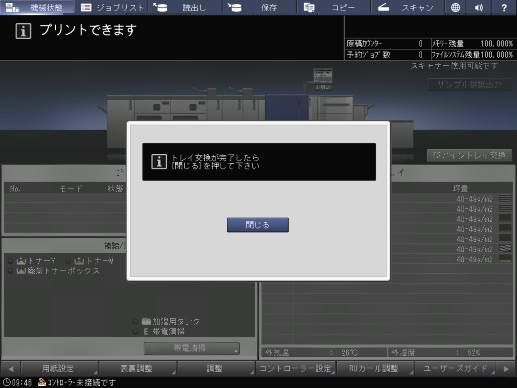Click the ファイルシステム残量 readout
The height and width of the screenshot is (388, 517).
[473, 54]
